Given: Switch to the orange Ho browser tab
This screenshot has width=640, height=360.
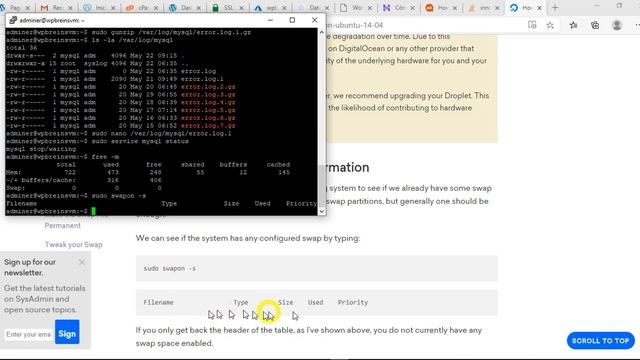Looking at the screenshot, I should pyautogui.click(x=437, y=8).
